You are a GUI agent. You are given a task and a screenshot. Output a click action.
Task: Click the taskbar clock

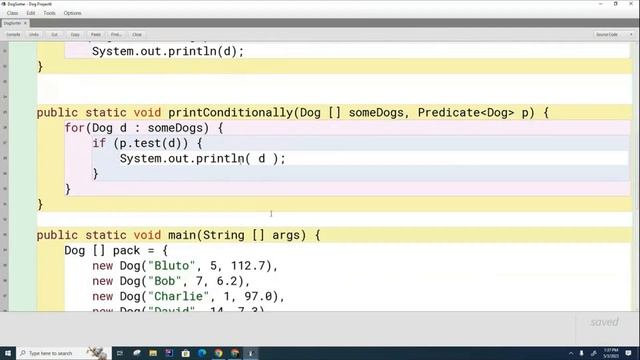coord(611,353)
